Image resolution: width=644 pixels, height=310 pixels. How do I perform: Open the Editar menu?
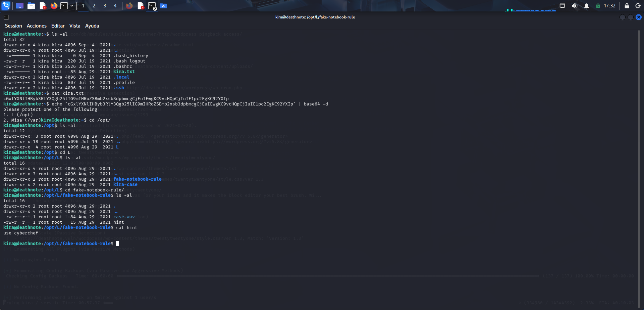[x=58, y=26]
